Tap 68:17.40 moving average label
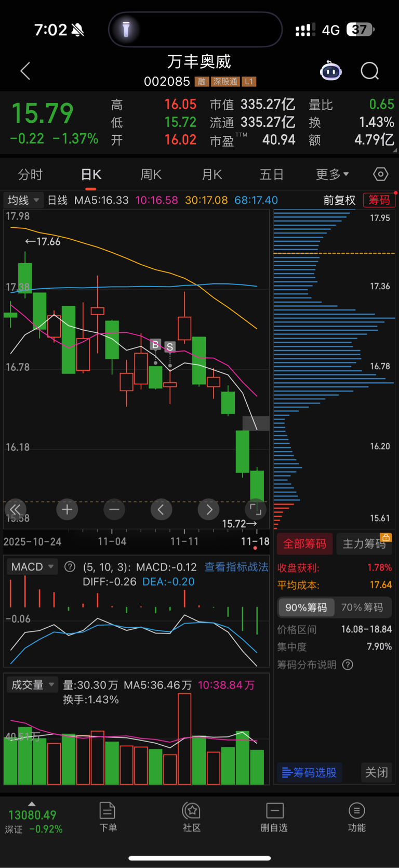Screen dimensions: 399x868 point(256,200)
